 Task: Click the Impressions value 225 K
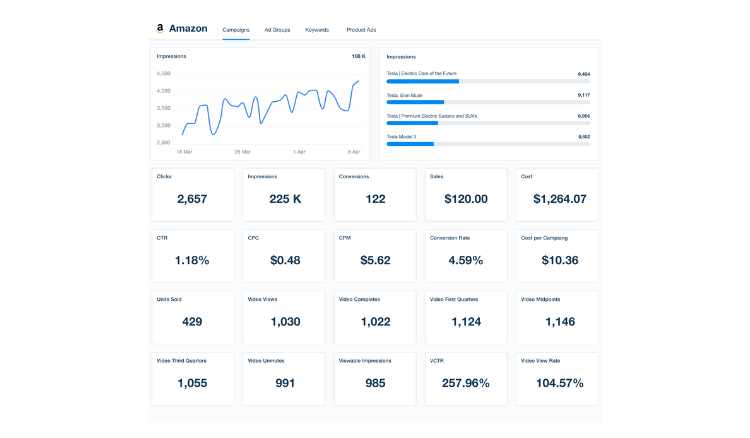pos(285,199)
